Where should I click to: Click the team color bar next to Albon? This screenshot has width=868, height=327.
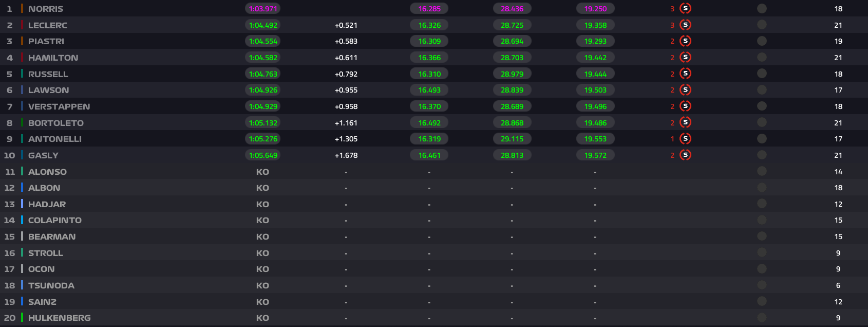(x=22, y=188)
